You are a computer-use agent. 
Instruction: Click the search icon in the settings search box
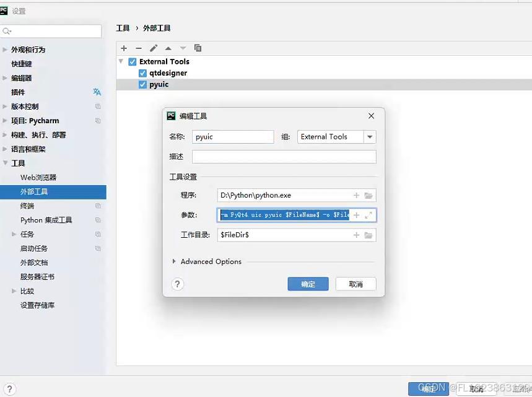tap(6, 31)
